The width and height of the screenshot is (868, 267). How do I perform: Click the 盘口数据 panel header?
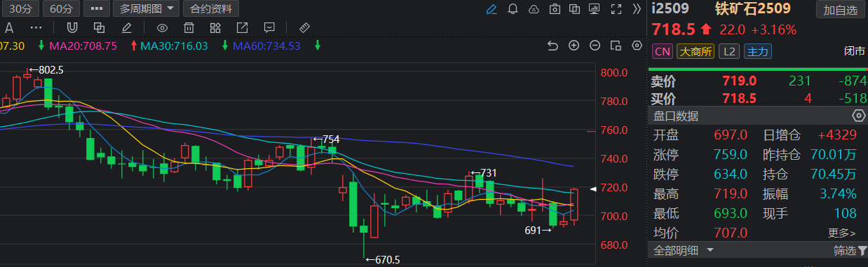tap(676, 116)
